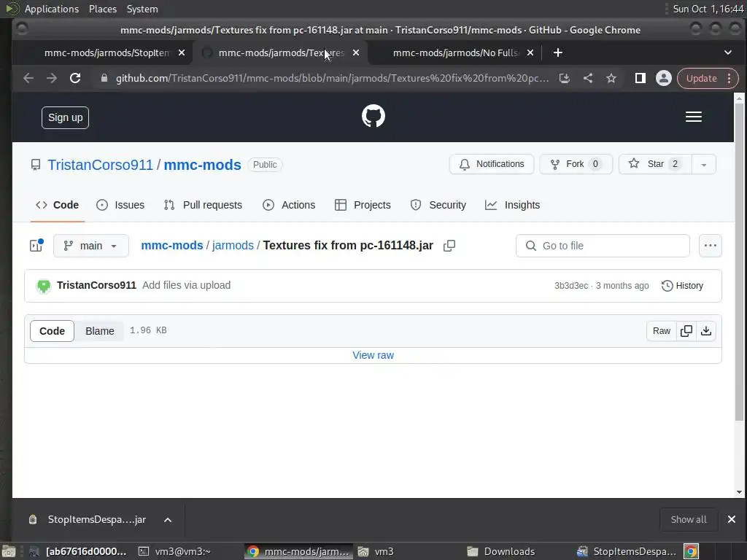The image size is (747, 560).
Task: Open a new browser tab
Action: (x=558, y=52)
